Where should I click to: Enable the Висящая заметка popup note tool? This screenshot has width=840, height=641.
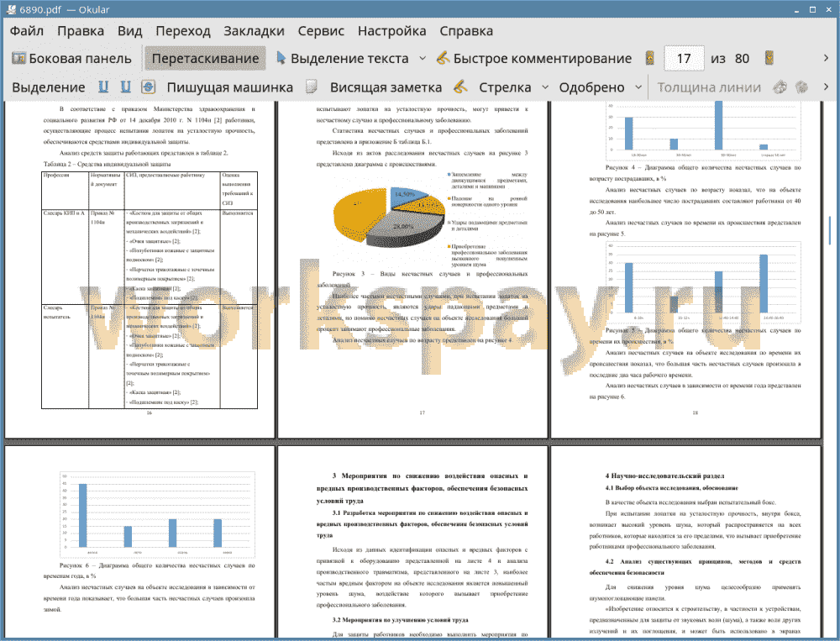tap(386, 87)
